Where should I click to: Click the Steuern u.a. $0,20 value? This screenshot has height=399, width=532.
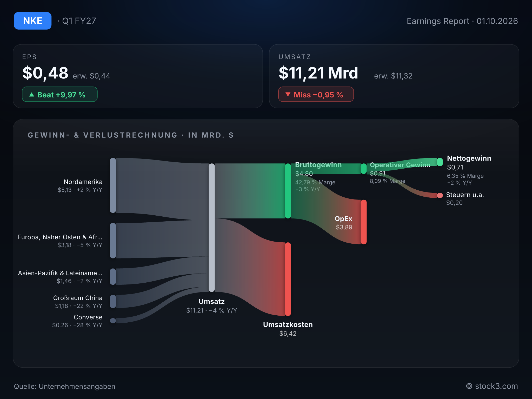click(x=454, y=203)
